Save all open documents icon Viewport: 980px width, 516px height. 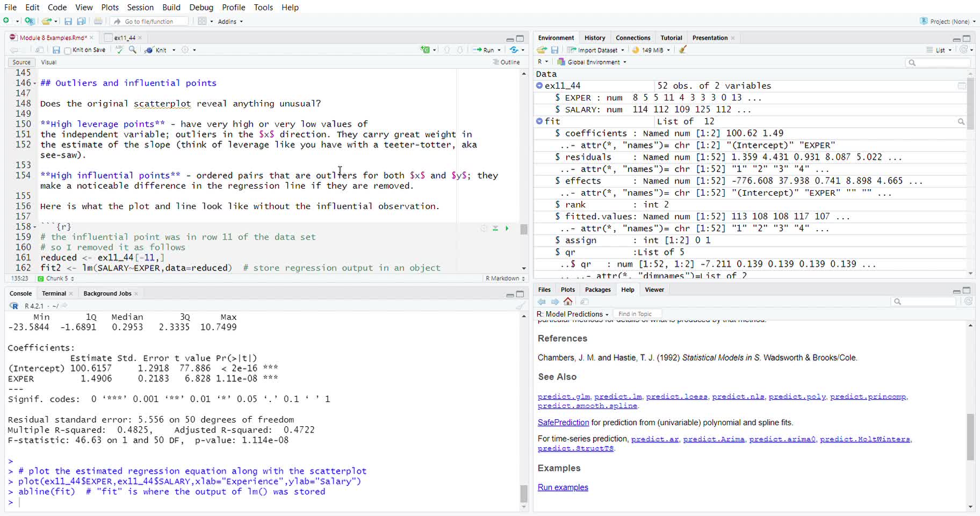point(81,21)
